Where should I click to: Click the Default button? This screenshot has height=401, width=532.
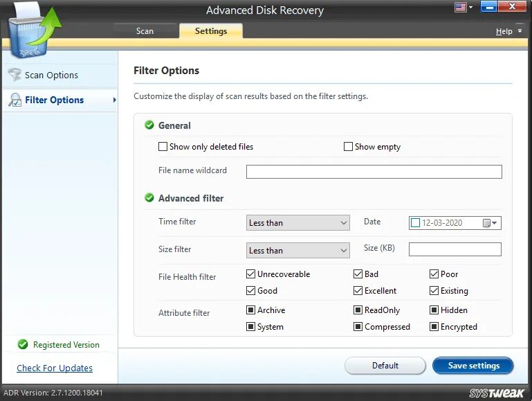click(385, 366)
